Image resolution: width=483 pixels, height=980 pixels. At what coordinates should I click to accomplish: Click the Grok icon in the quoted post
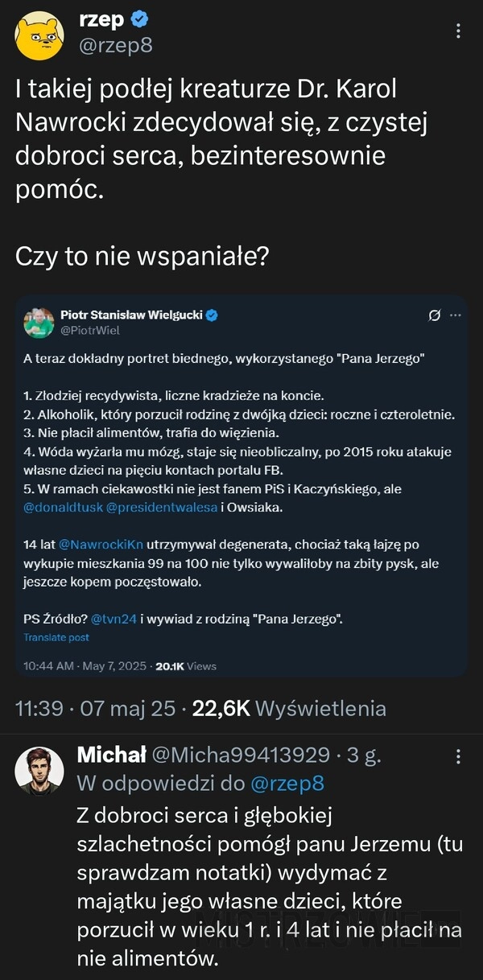436,315
